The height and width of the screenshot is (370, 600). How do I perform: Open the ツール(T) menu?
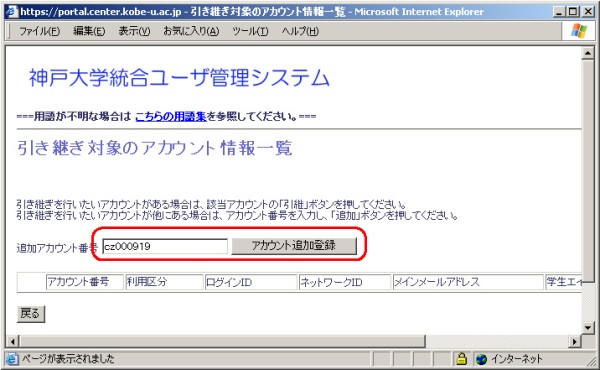click(250, 31)
